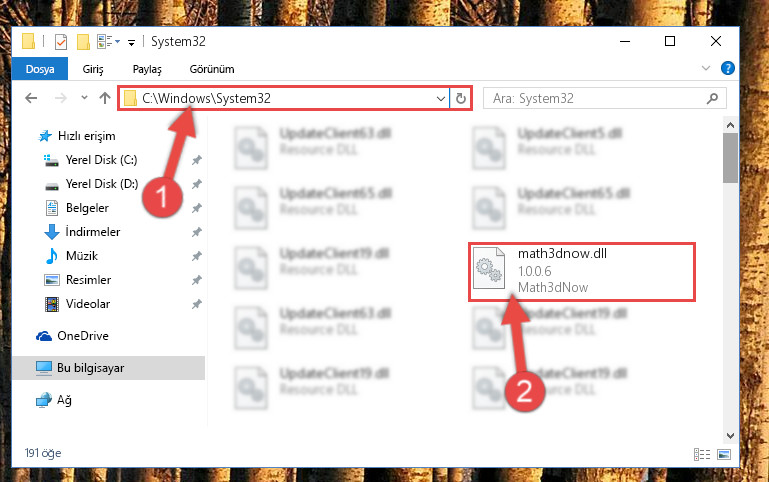Toggle pin beside Yerel Disk (C:)

[x=197, y=160]
